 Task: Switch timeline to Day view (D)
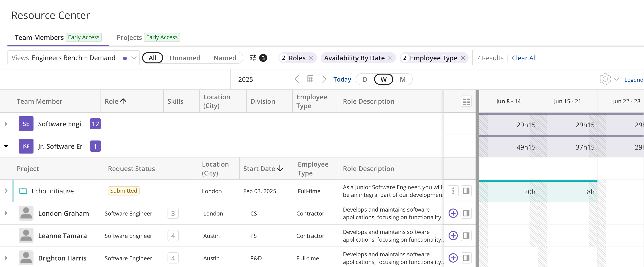(x=365, y=79)
